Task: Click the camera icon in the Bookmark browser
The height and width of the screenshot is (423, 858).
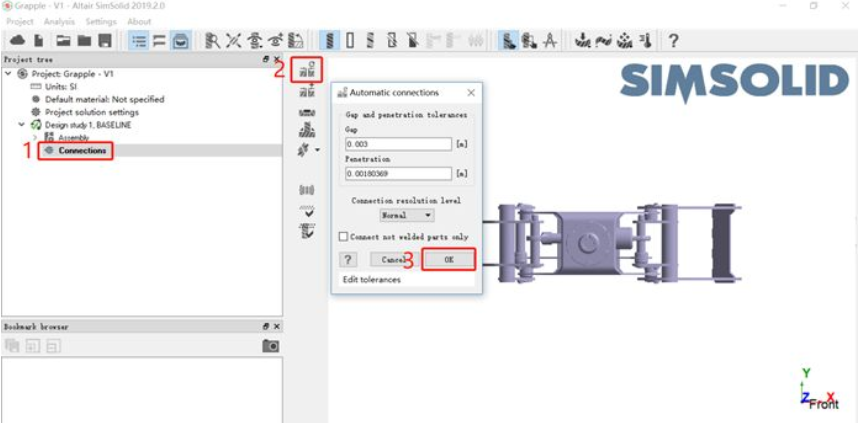Action: 271,346
